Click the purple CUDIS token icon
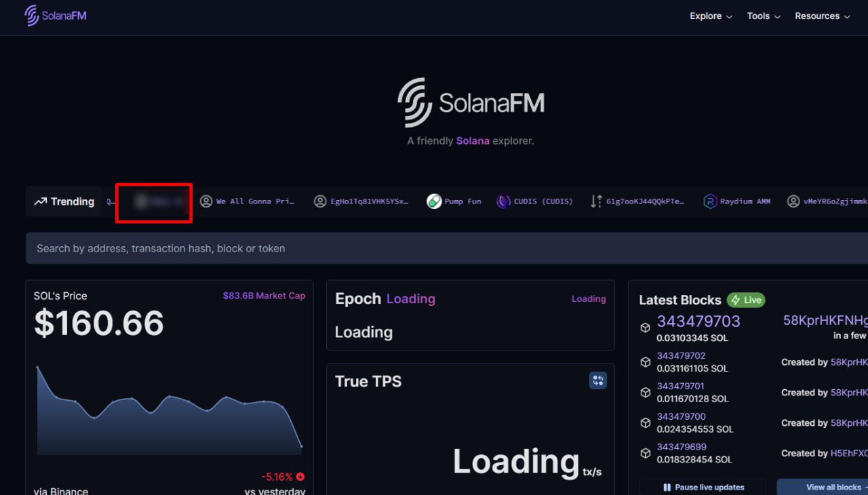868x495 pixels. [502, 201]
